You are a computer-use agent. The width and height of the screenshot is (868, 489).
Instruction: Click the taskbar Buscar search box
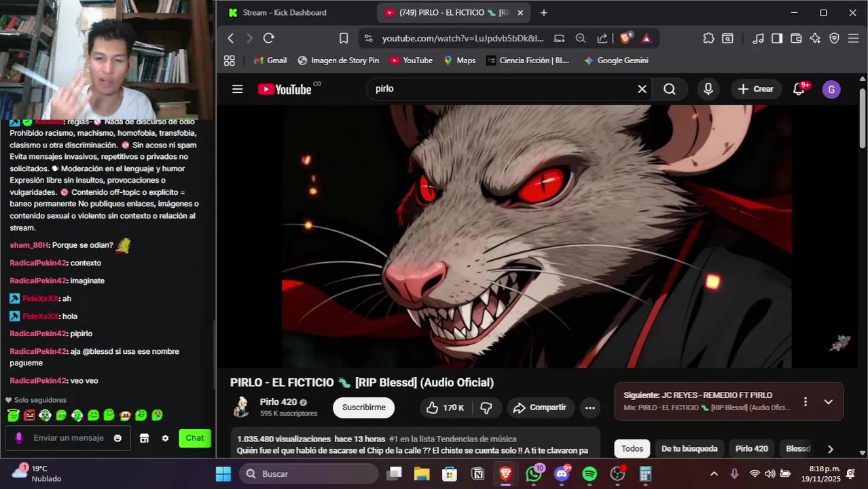tap(309, 473)
